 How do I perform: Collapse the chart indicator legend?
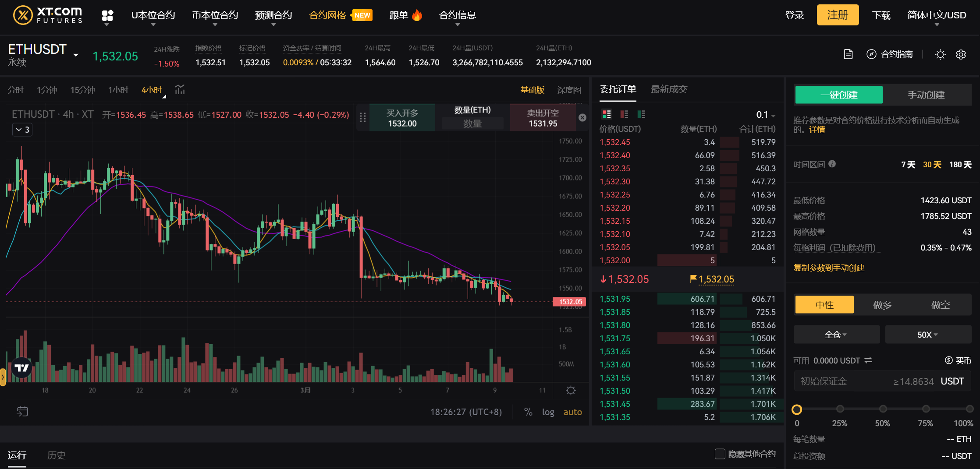(22, 130)
